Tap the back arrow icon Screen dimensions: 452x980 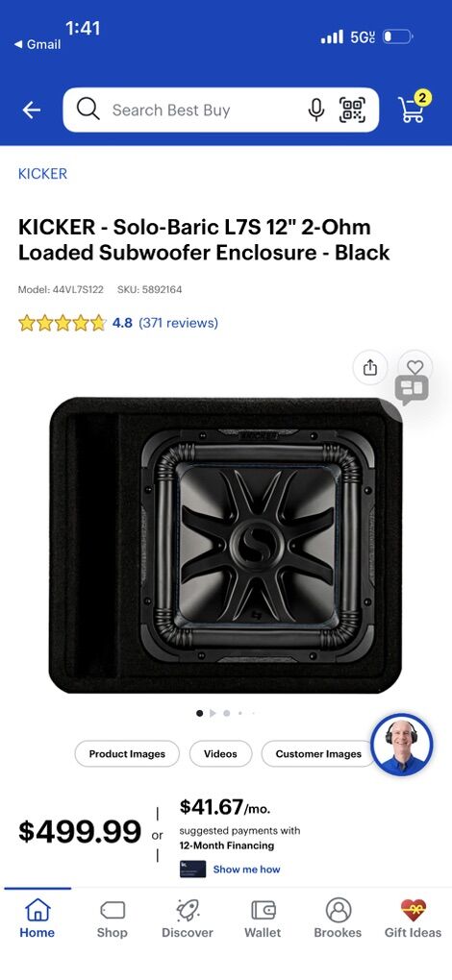(32, 110)
